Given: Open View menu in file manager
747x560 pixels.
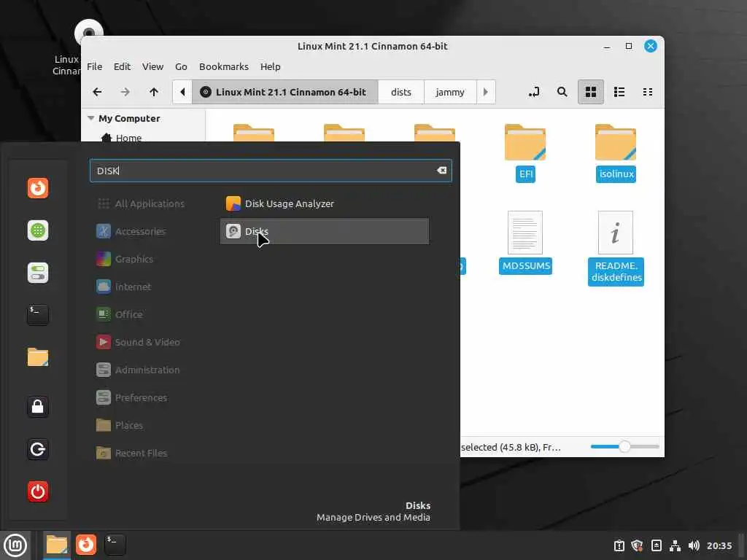Looking at the screenshot, I should point(152,66).
